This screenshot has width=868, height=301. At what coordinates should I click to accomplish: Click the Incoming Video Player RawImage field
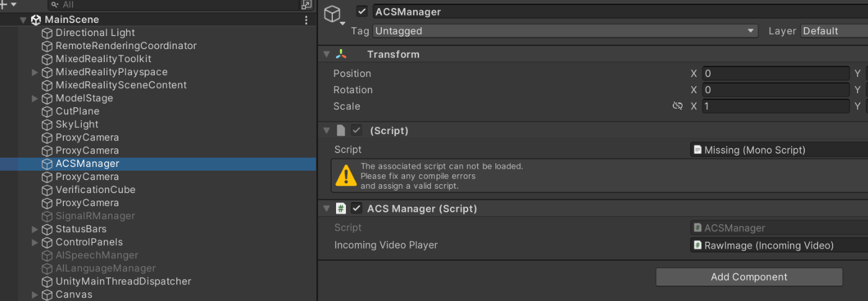coord(779,245)
